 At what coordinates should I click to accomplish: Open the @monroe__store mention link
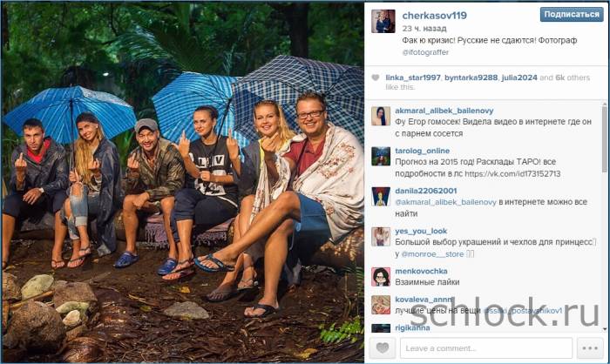point(432,254)
